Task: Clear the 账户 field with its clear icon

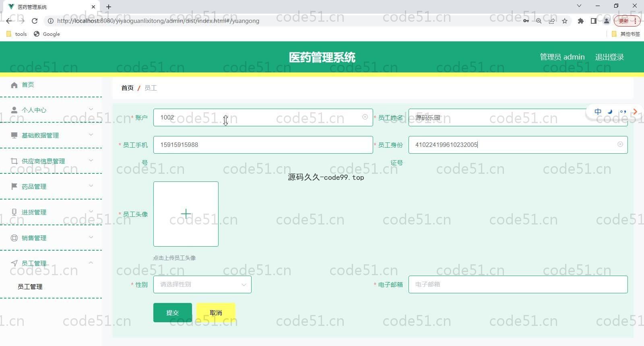Action: [x=365, y=117]
